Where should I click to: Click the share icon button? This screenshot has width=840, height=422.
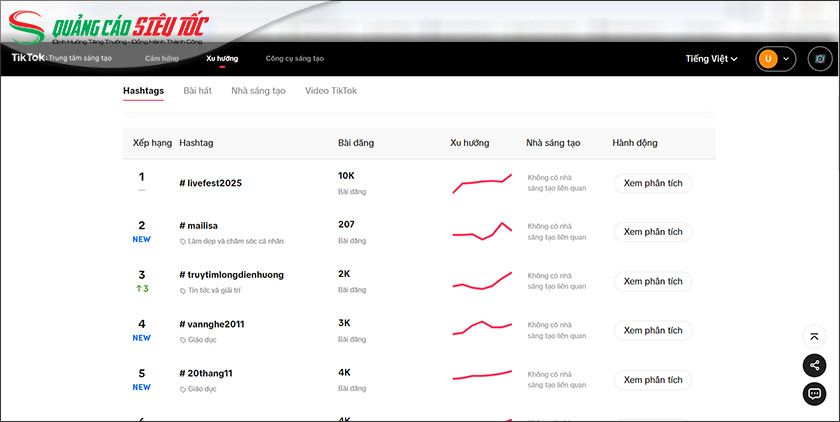814,365
